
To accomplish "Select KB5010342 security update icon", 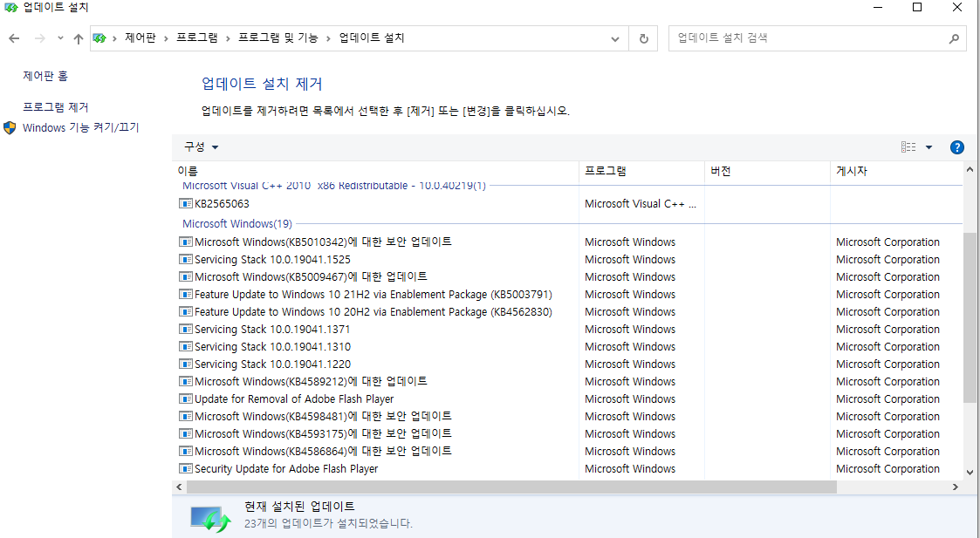I will (x=186, y=242).
